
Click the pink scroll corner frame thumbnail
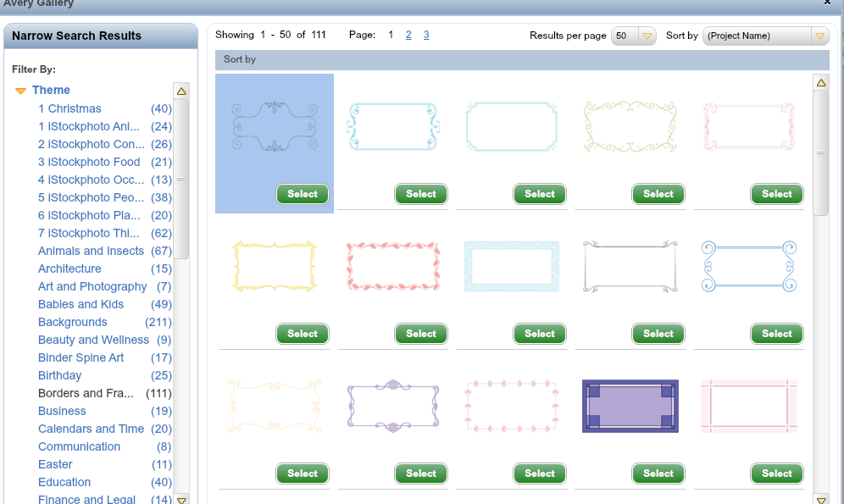coord(749,126)
